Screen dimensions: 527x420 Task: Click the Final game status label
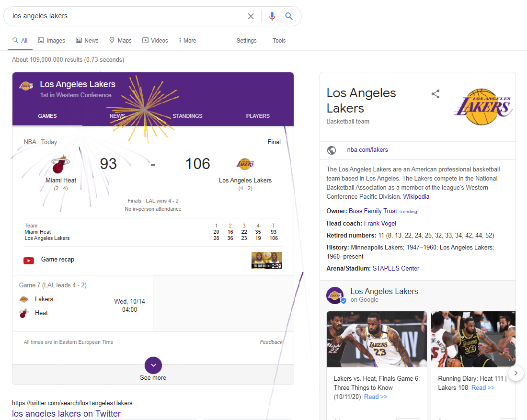(274, 142)
